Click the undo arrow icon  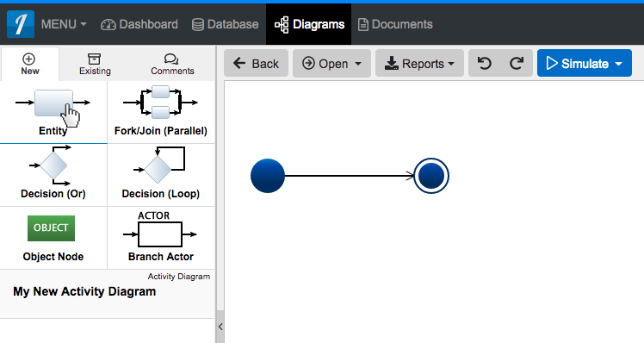tap(485, 63)
